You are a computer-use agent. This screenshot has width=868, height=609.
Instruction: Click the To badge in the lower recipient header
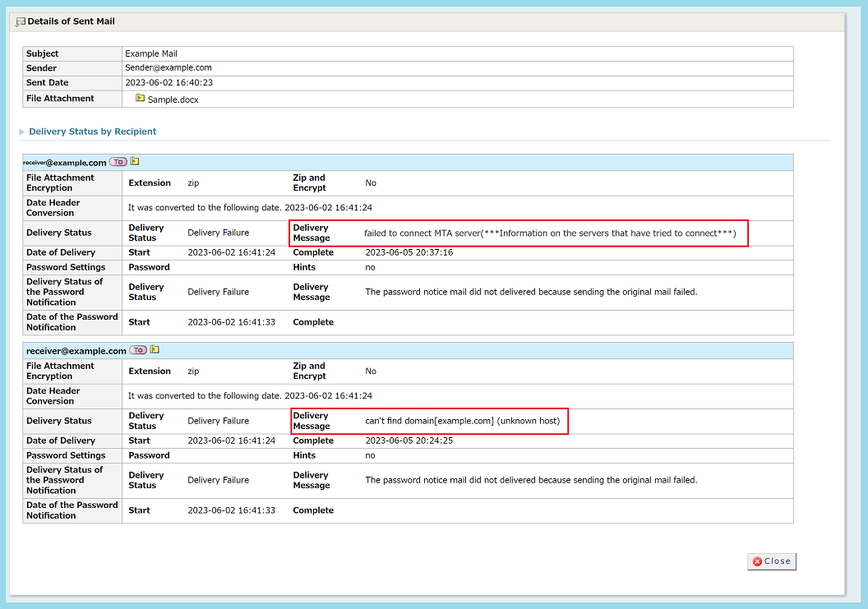pyautogui.click(x=138, y=350)
